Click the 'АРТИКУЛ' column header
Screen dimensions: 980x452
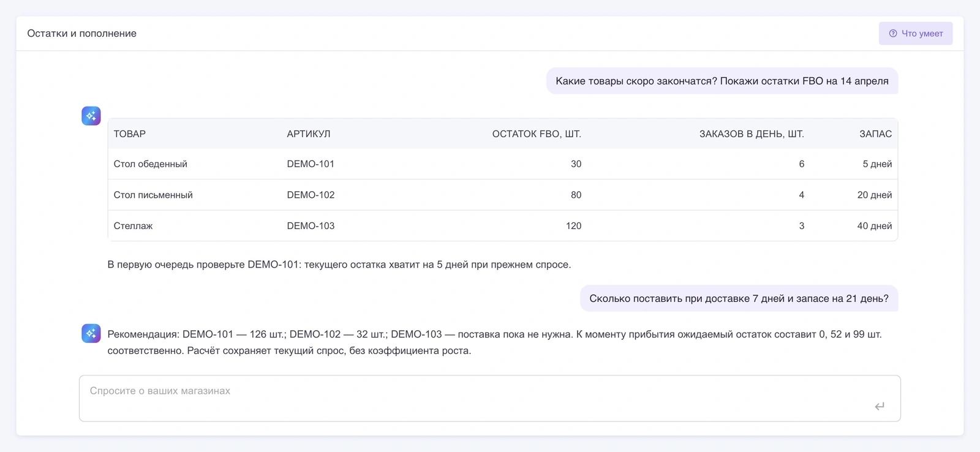(309, 134)
